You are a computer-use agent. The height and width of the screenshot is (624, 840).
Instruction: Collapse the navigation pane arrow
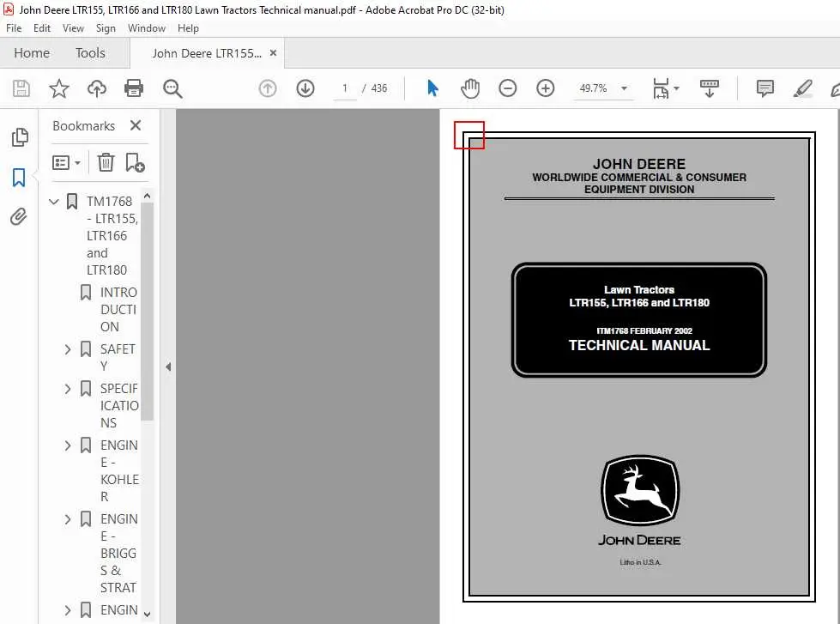click(x=168, y=367)
